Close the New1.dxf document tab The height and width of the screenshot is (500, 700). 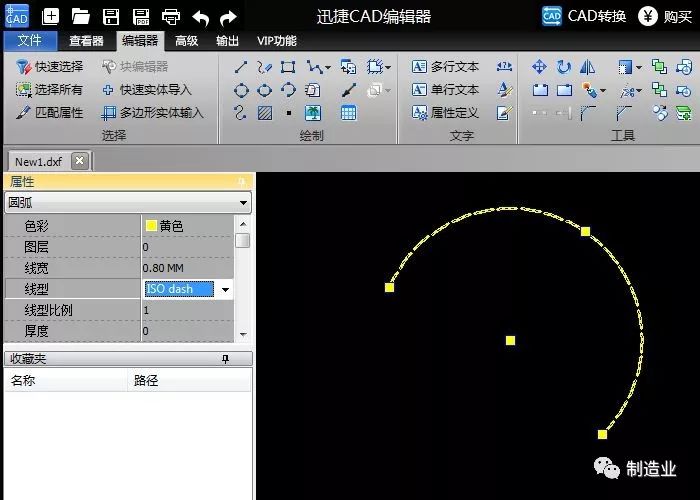[79, 161]
